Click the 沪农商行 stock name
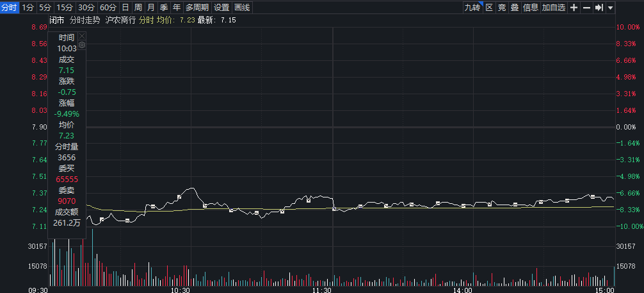 click(120, 20)
